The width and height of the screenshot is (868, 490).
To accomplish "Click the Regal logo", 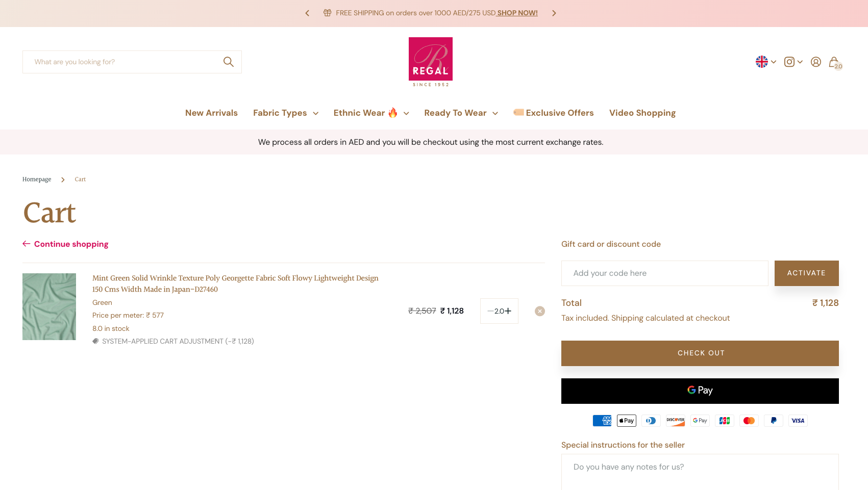I will tap(431, 62).
